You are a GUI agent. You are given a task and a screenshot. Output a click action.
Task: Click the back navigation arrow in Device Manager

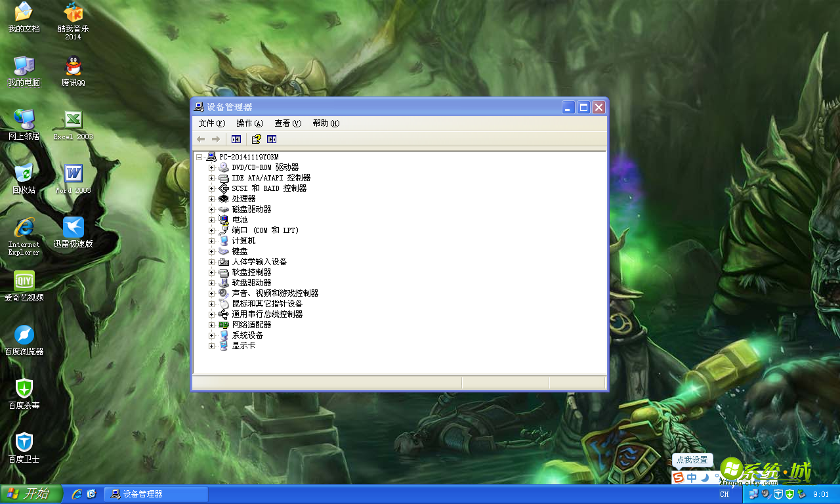point(201,138)
